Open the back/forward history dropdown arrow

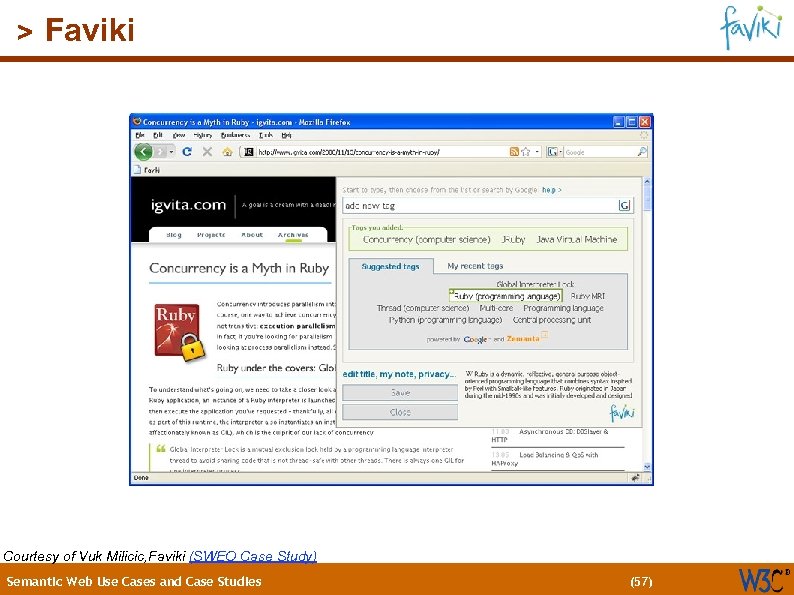tap(171, 152)
